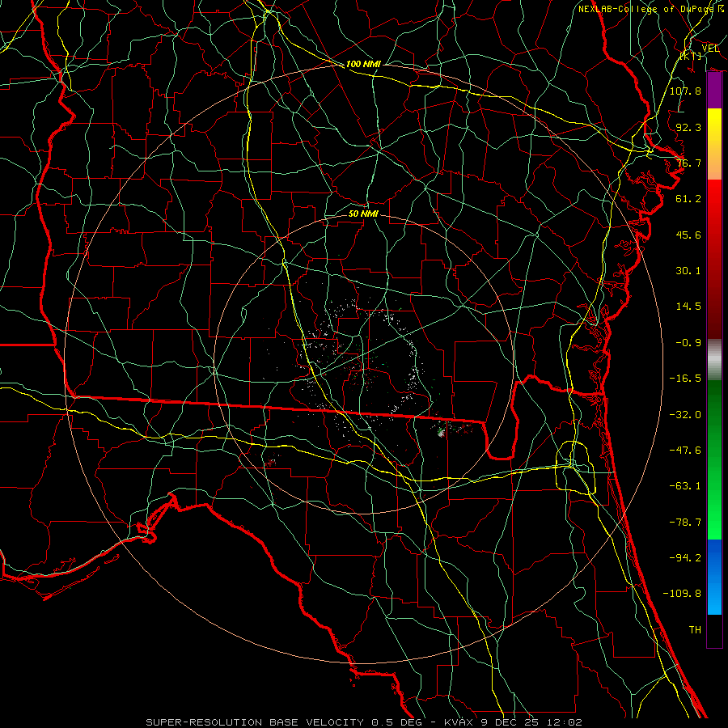
Task: Click the VEL legend title
Action: 710,48
